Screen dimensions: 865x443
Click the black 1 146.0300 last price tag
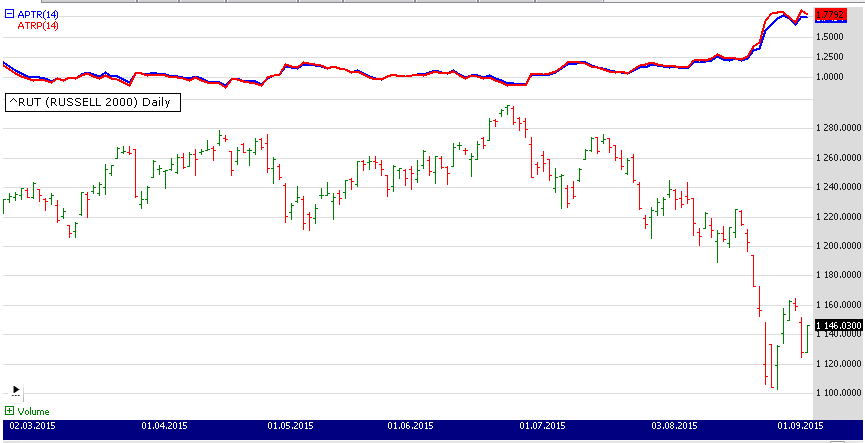(x=838, y=325)
